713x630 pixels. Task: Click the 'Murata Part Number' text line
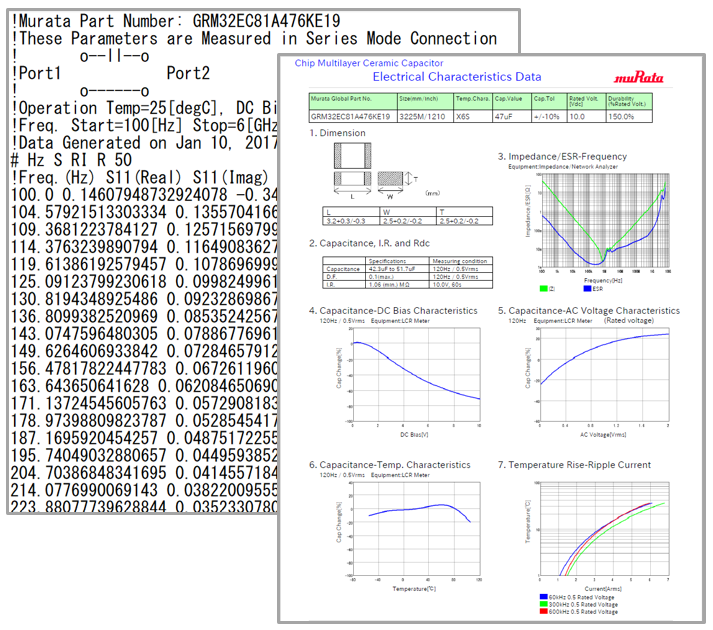[x=135, y=19]
